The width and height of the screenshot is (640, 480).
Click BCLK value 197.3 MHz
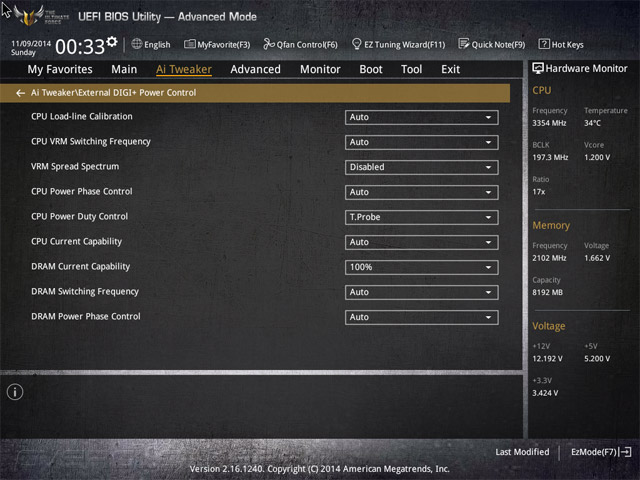(x=550, y=158)
